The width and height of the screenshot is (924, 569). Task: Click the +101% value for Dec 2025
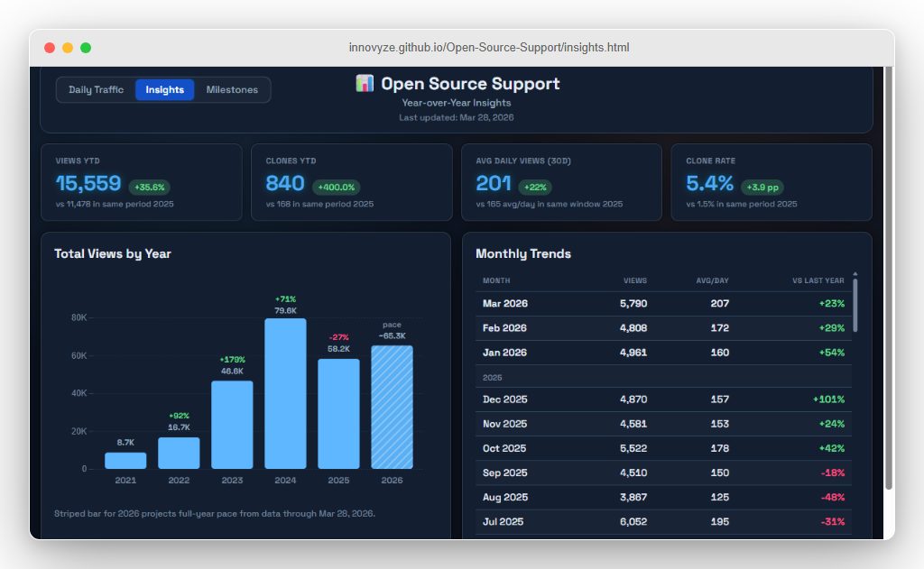tap(828, 399)
